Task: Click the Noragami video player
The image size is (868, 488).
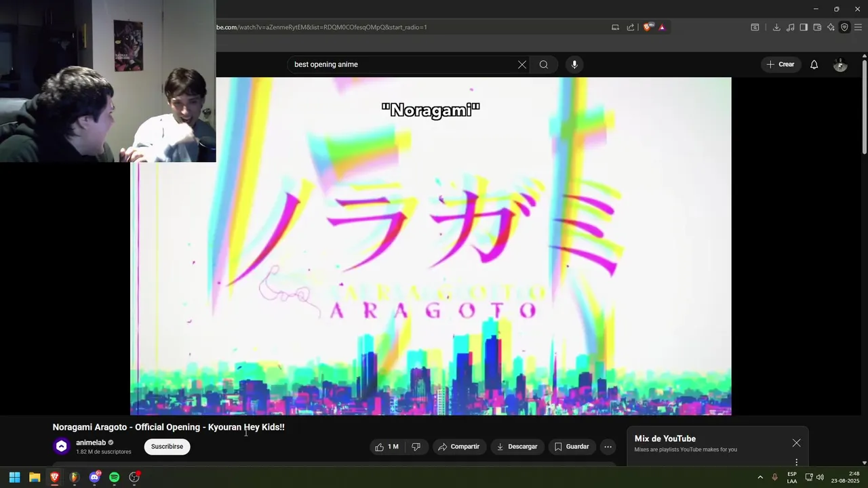Action: tap(431, 246)
